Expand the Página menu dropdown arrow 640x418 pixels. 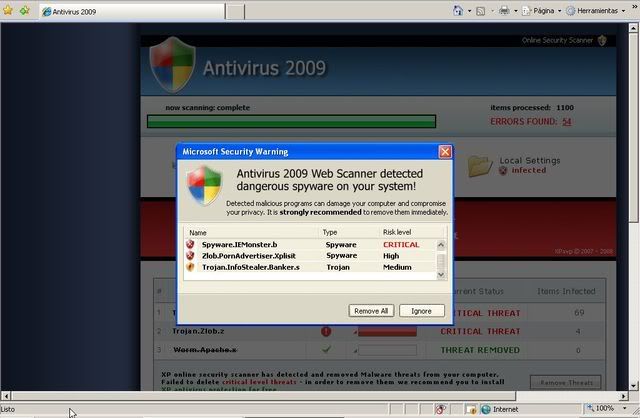point(559,11)
